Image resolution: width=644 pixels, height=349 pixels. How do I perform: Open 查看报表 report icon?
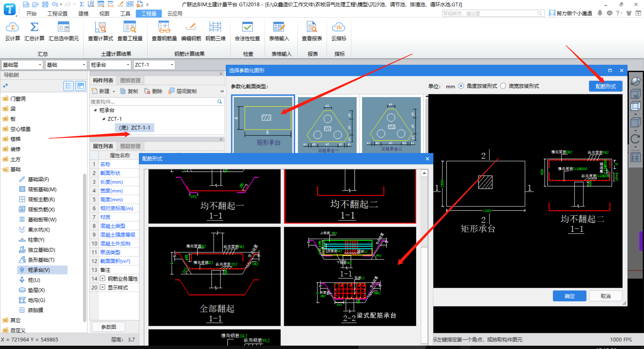pyautogui.click(x=312, y=28)
